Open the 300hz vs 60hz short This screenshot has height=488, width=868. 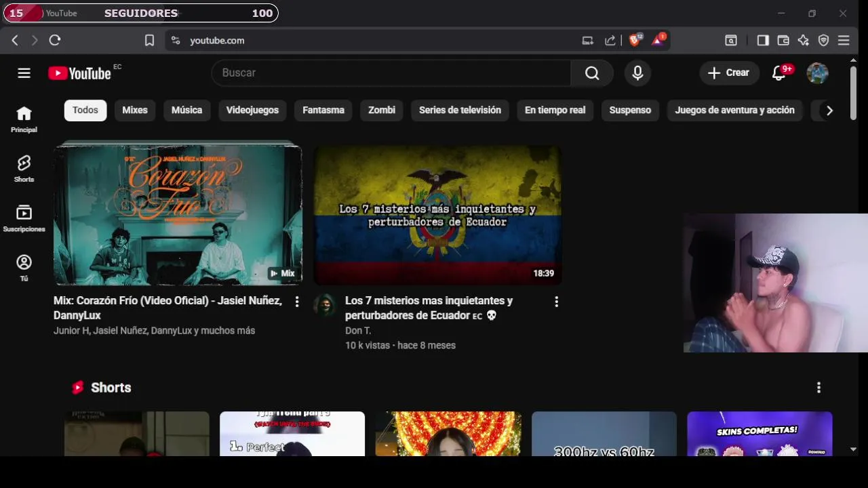[604, 434]
